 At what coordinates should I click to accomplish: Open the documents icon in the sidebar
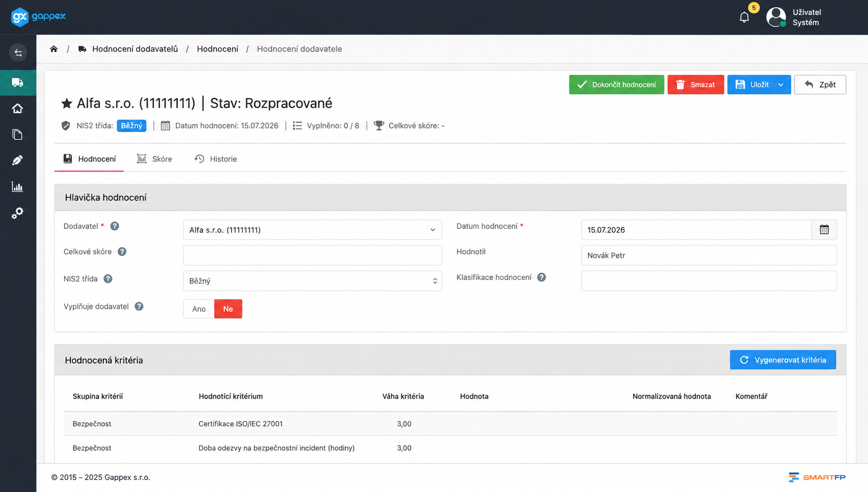point(18,134)
